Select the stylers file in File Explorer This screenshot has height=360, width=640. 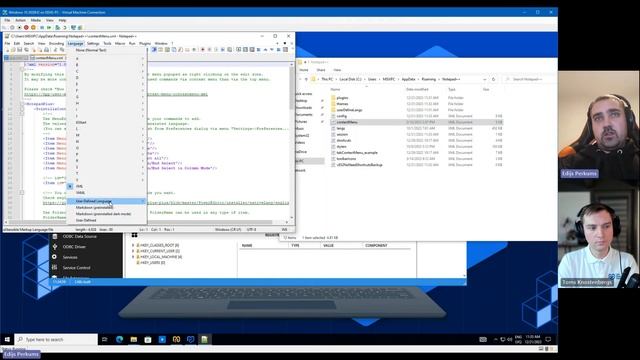[x=342, y=147]
